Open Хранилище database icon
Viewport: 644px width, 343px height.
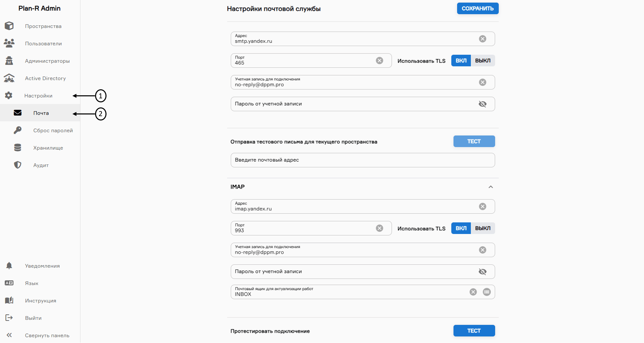click(x=17, y=148)
